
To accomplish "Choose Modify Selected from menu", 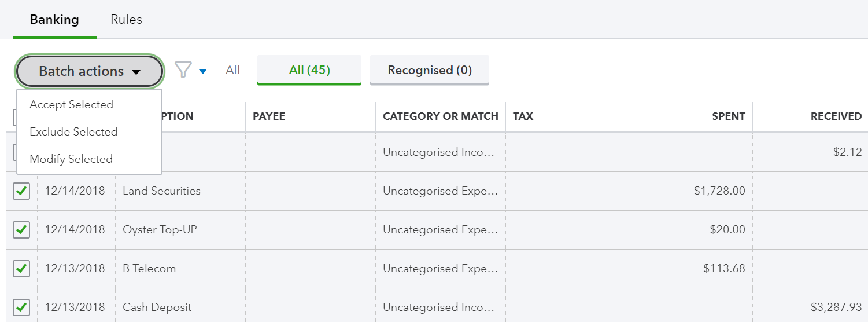I will (71, 159).
